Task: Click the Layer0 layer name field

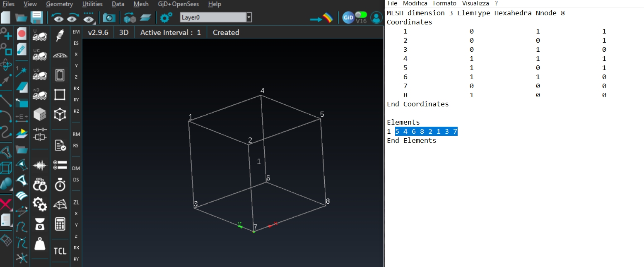Action: (213, 17)
